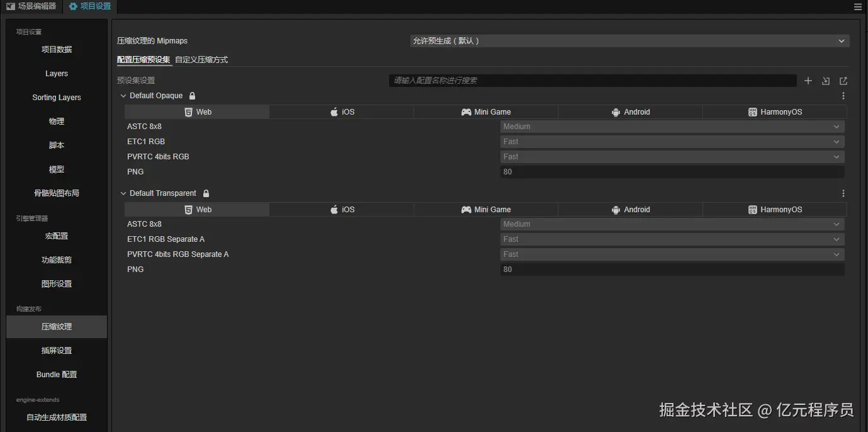
Task: Click the import preset icon
Action: (826, 81)
